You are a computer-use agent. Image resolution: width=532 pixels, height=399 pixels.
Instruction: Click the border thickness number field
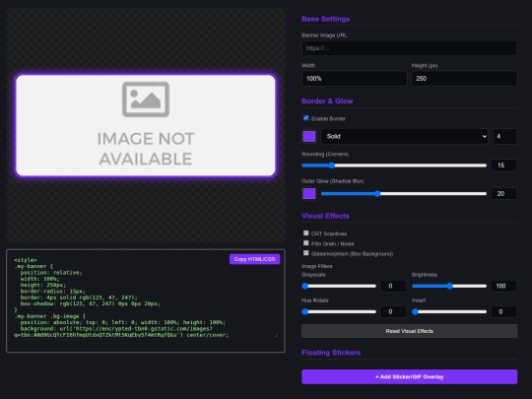pos(504,136)
